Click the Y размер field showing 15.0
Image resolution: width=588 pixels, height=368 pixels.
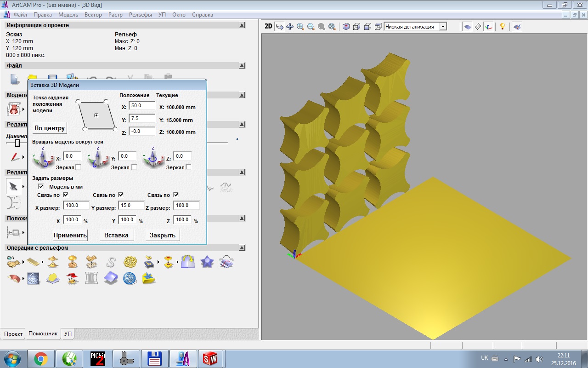131,205
